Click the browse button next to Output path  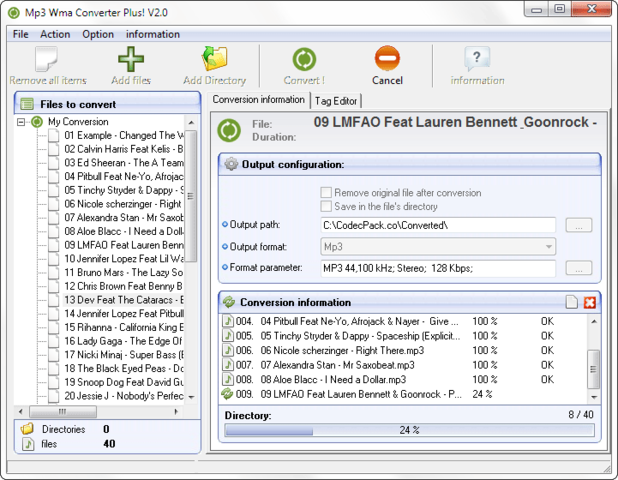tap(579, 225)
